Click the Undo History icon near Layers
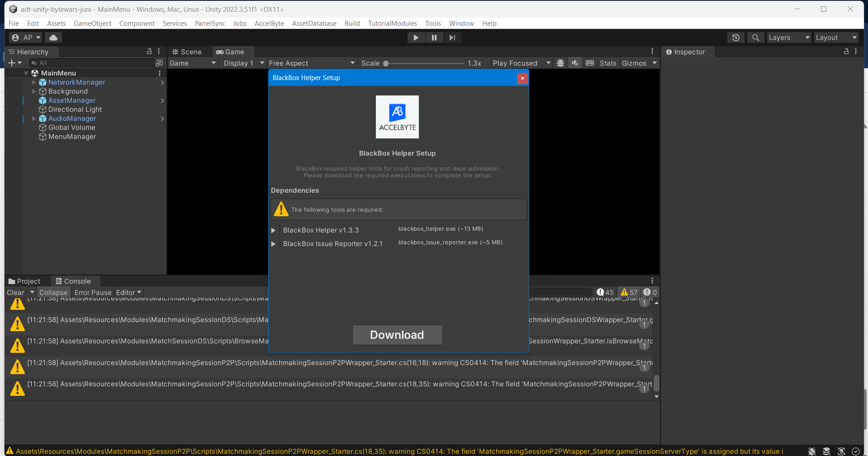 (x=735, y=37)
